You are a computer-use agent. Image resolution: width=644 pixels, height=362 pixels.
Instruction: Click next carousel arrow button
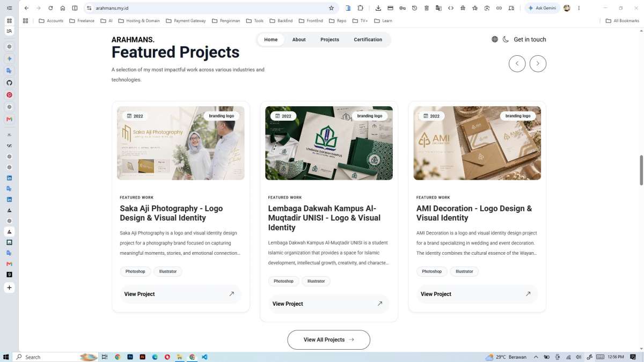click(538, 63)
